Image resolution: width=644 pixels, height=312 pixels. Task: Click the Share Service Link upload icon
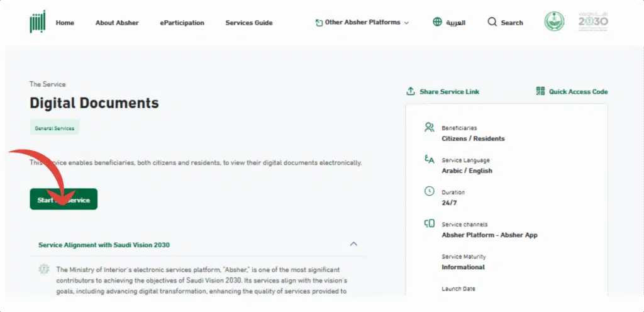pos(411,91)
